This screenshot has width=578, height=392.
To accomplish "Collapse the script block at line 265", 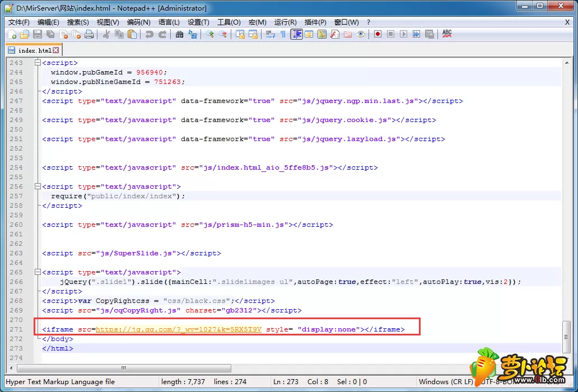I will click(x=37, y=272).
